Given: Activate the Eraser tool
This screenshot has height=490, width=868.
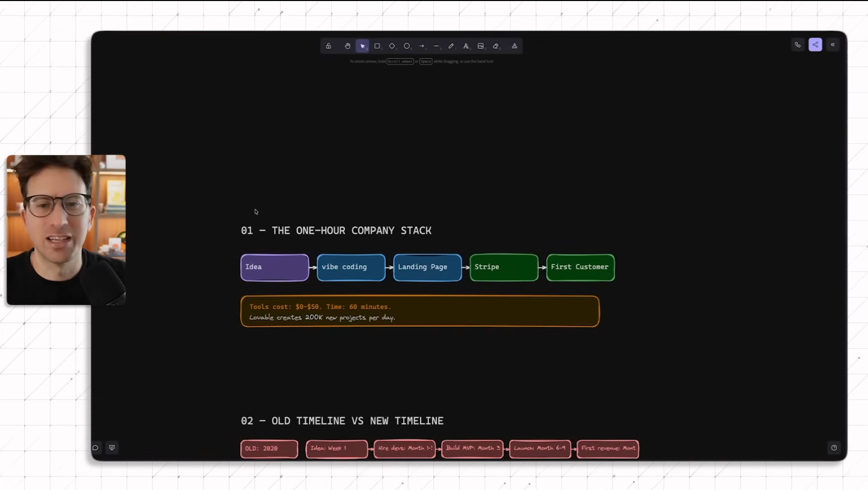Looking at the screenshot, I should coord(496,46).
